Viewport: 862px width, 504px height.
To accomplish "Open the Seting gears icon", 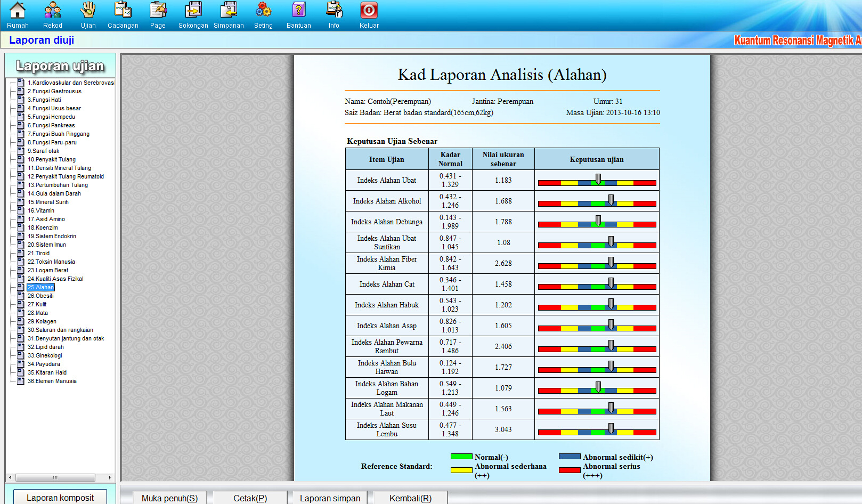I will [x=263, y=15].
